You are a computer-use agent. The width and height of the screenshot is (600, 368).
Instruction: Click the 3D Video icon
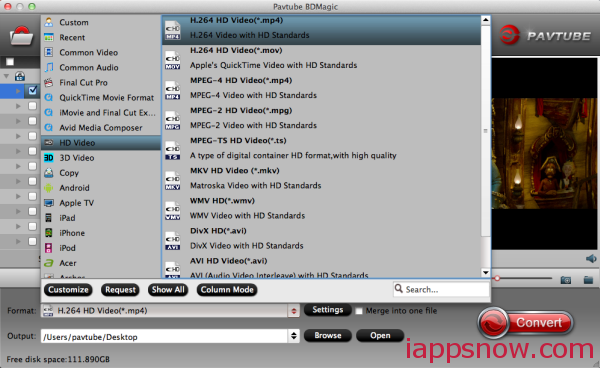point(49,158)
